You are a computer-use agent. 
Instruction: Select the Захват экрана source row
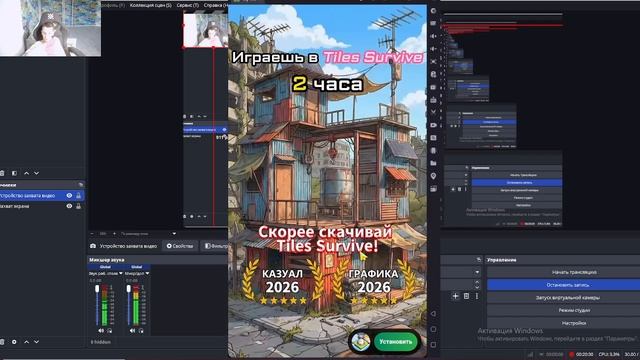pyautogui.click(x=42, y=206)
